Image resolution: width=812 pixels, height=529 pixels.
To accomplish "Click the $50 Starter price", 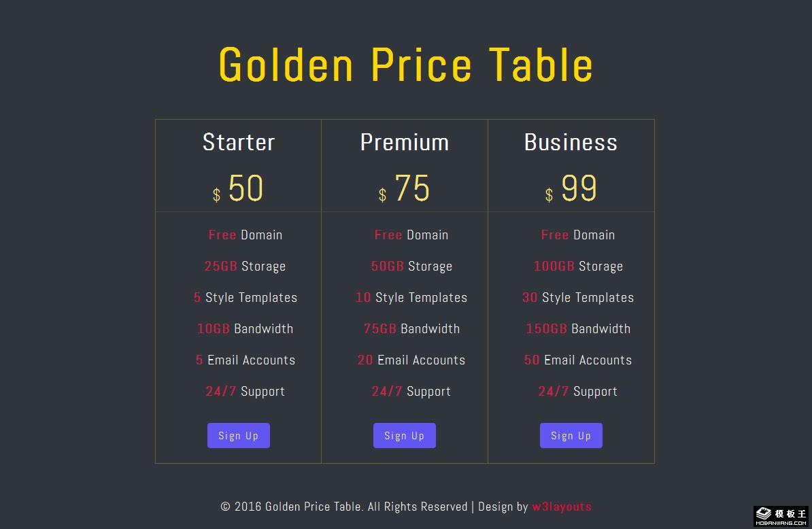I will [239, 189].
